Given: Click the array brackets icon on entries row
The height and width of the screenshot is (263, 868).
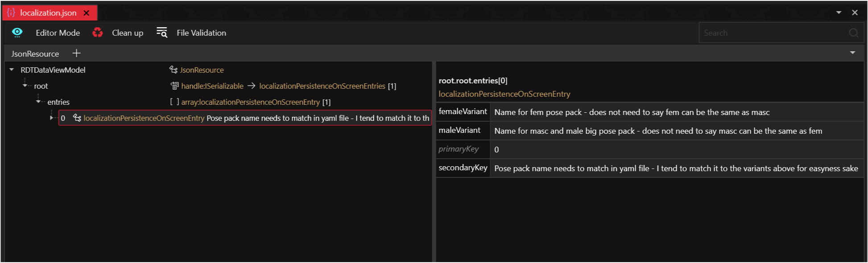Looking at the screenshot, I should (174, 102).
